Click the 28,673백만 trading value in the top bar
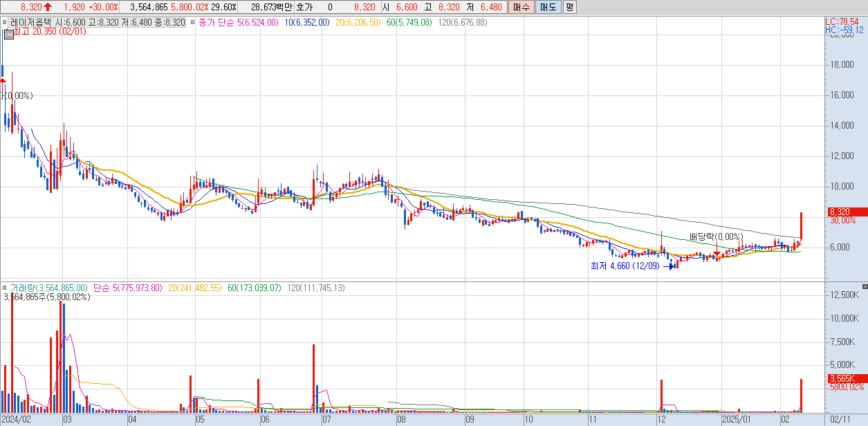 click(x=270, y=7)
